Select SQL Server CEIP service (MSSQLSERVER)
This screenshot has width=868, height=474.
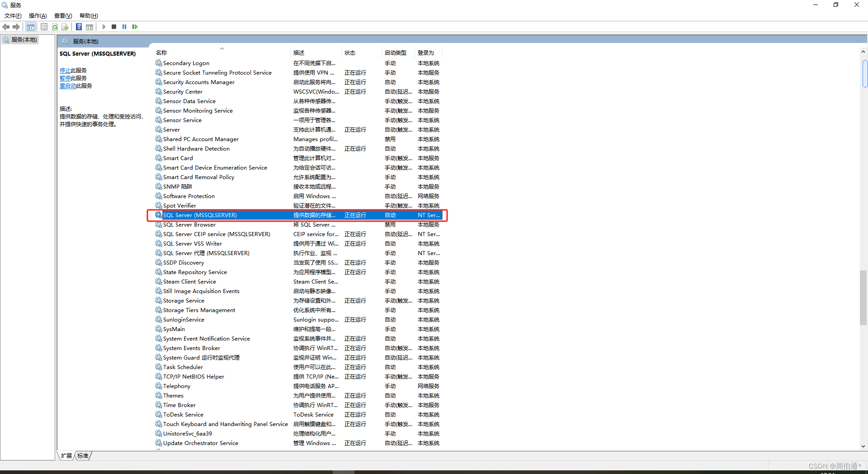[298, 234]
